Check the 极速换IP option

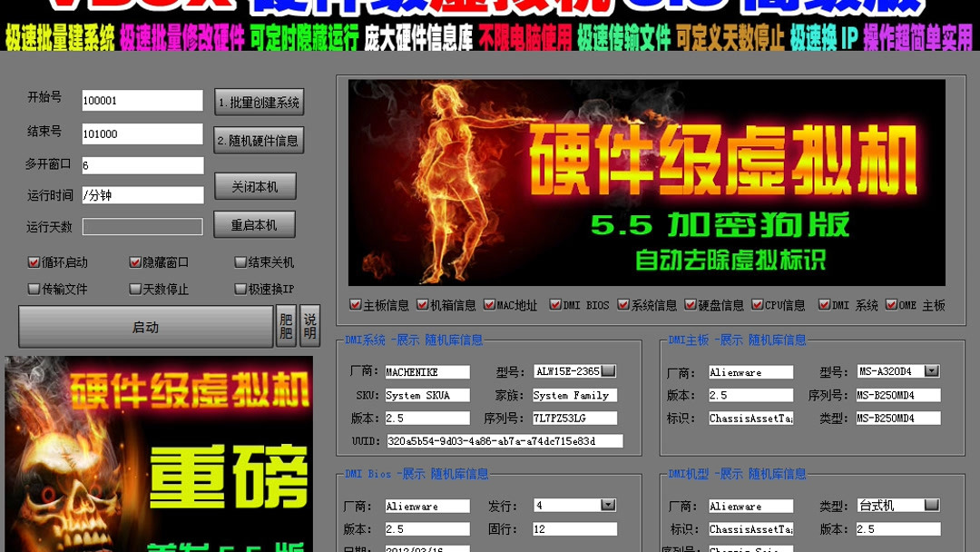(240, 288)
